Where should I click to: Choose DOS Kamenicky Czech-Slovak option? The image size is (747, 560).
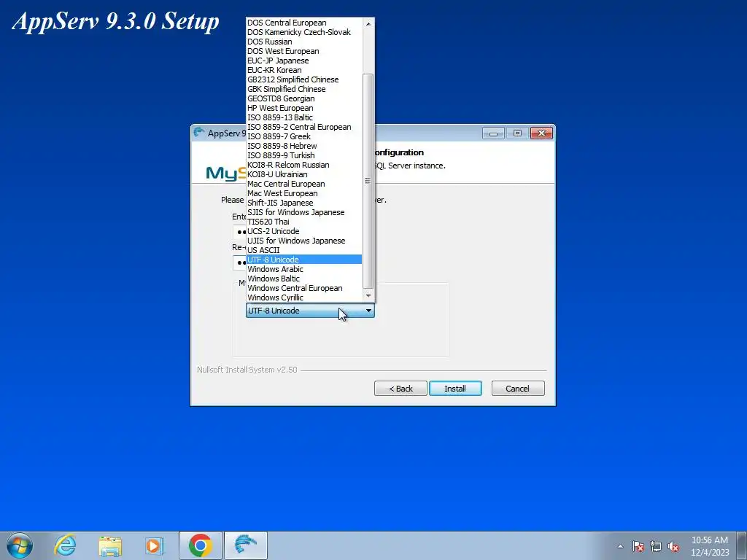304,32
